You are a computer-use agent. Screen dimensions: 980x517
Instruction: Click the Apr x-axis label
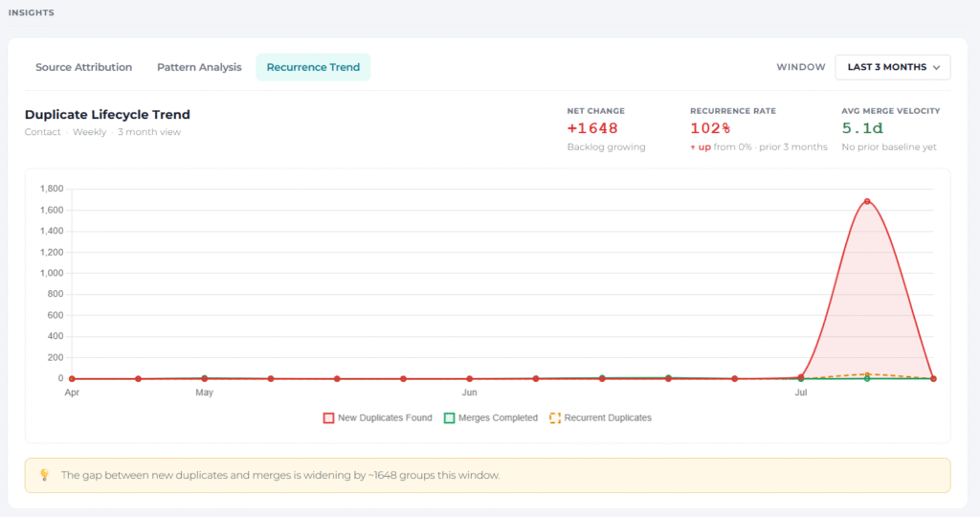pos(72,393)
